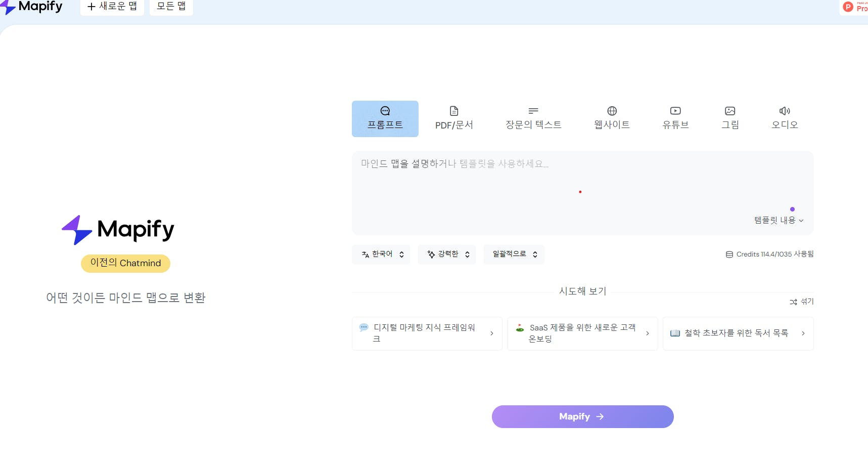Expand the 템플릿 내용 dropdown
Viewport: 868px width, 464px height.
779,220
